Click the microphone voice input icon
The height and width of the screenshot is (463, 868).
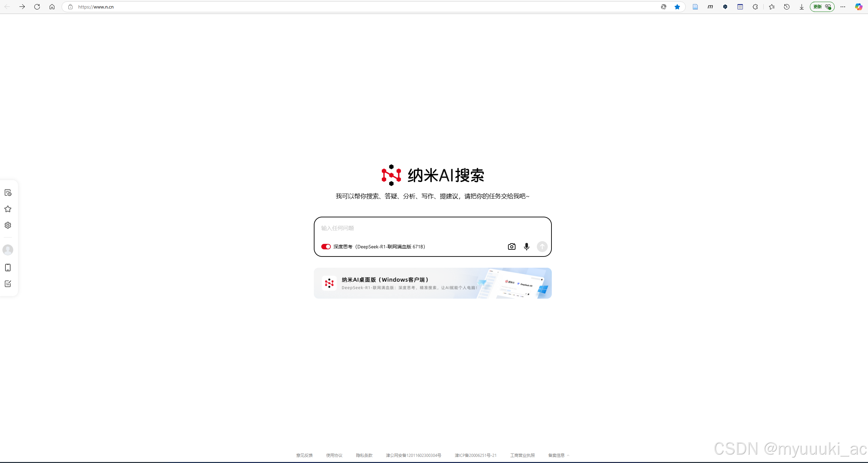tap(526, 247)
